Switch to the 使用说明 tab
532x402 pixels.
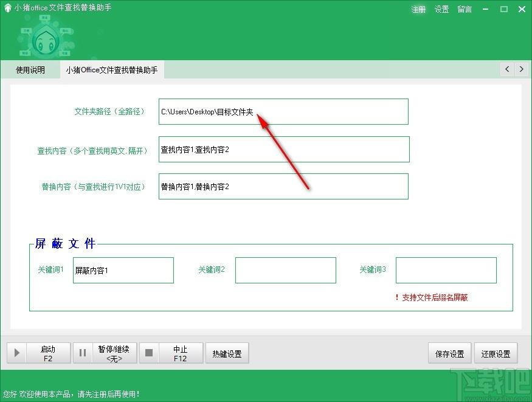click(x=30, y=70)
